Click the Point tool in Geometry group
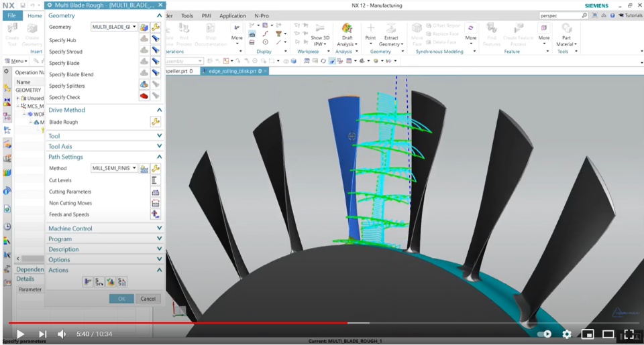This screenshot has width=644, height=345. point(370,28)
